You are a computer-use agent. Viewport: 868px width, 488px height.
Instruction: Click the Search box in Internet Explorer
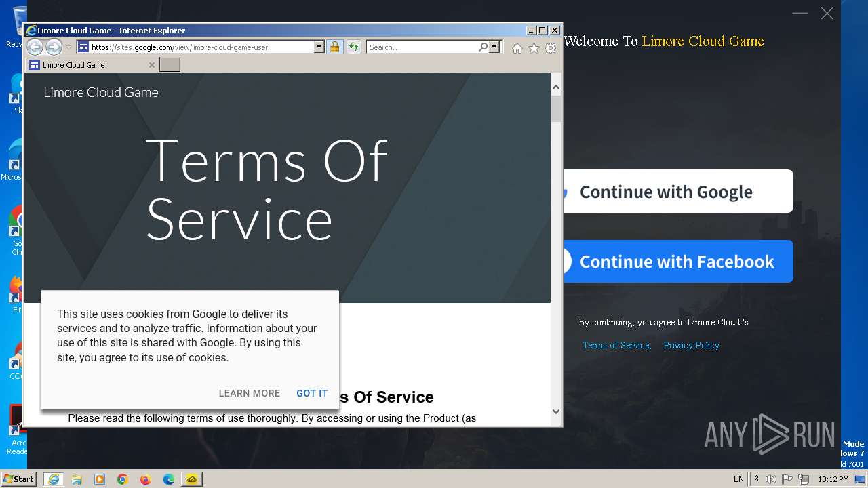(x=422, y=47)
